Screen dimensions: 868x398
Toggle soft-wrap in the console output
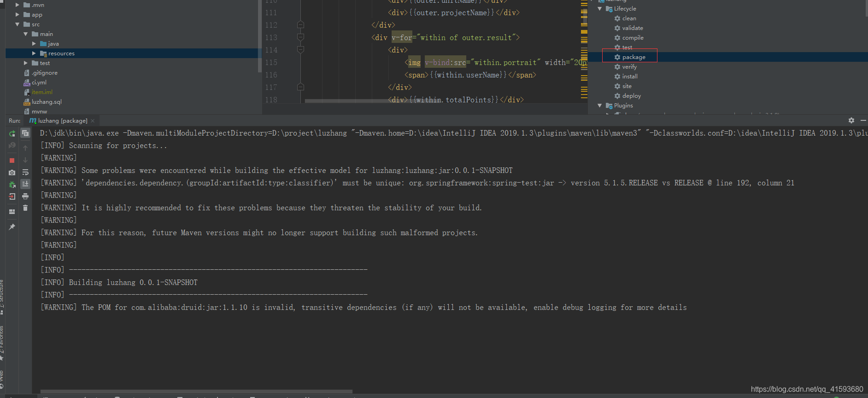pos(25,172)
